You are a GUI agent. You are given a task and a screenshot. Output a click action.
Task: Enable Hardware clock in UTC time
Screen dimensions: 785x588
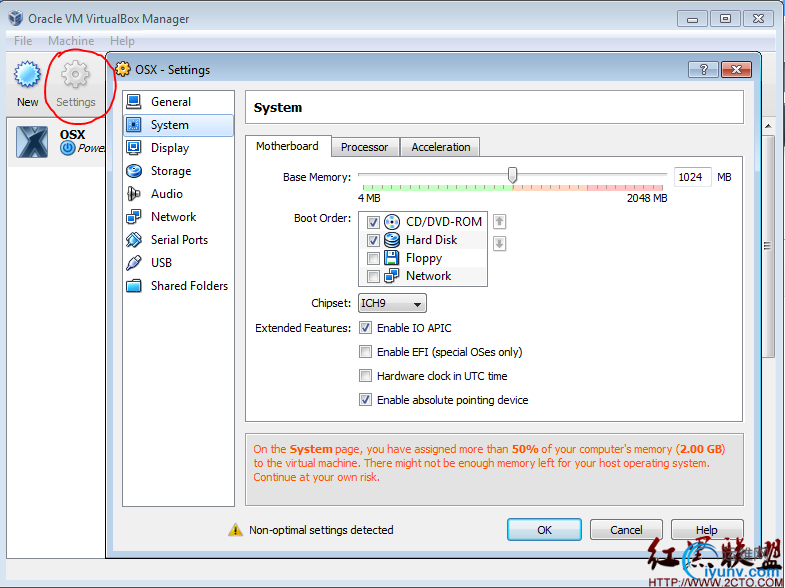[x=365, y=376]
